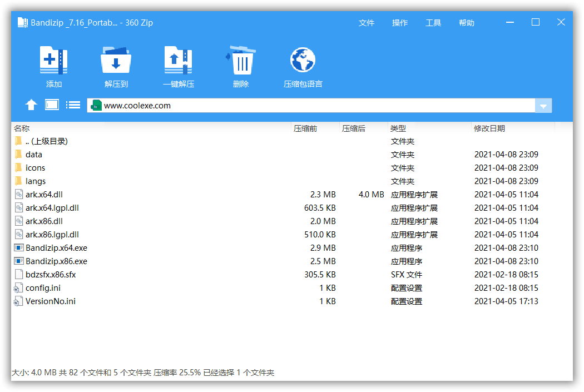Screen dimensions: 584x392
Task: Select the langs folder icon
Action: pyautogui.click(x=18, y=181)
